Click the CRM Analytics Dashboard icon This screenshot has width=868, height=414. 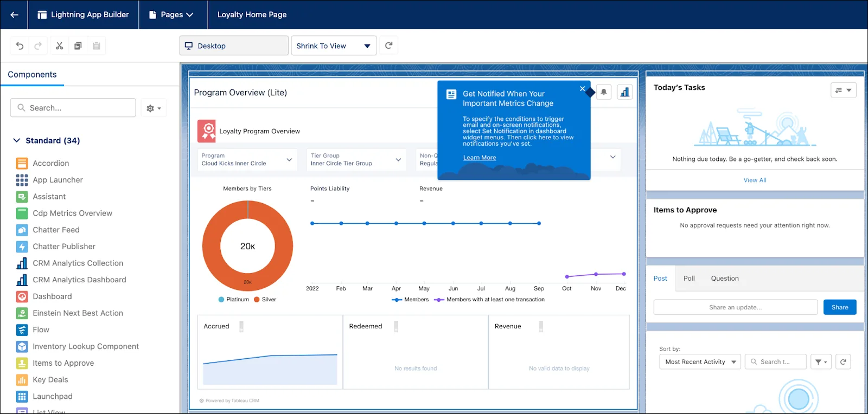pyautogui.click(x=22, y=280)
